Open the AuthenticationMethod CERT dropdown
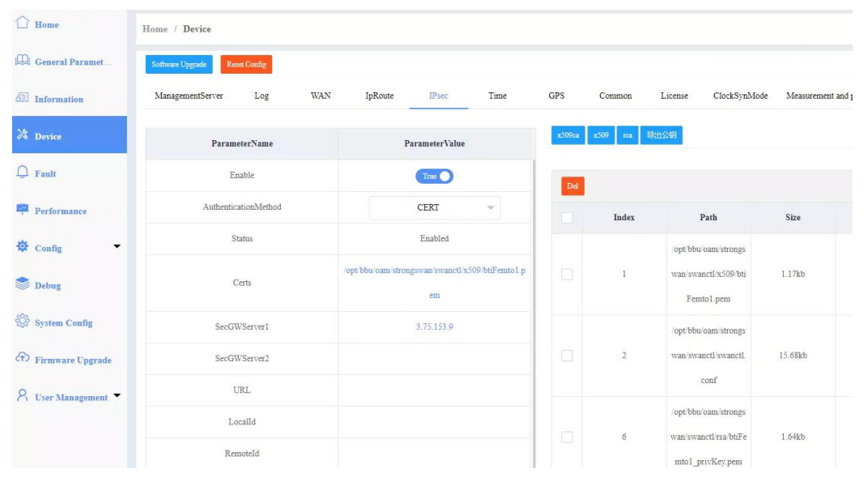 coord(434,207)
